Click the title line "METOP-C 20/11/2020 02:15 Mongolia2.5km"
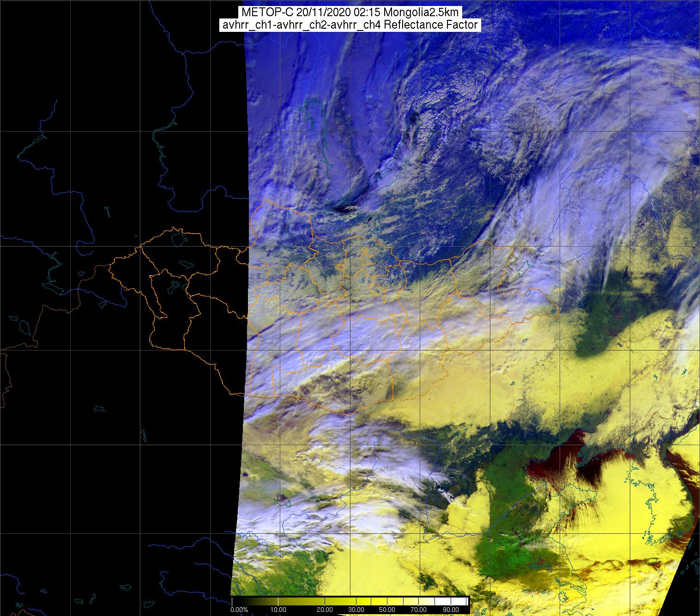700x616 pixels. tap(350, 12)
